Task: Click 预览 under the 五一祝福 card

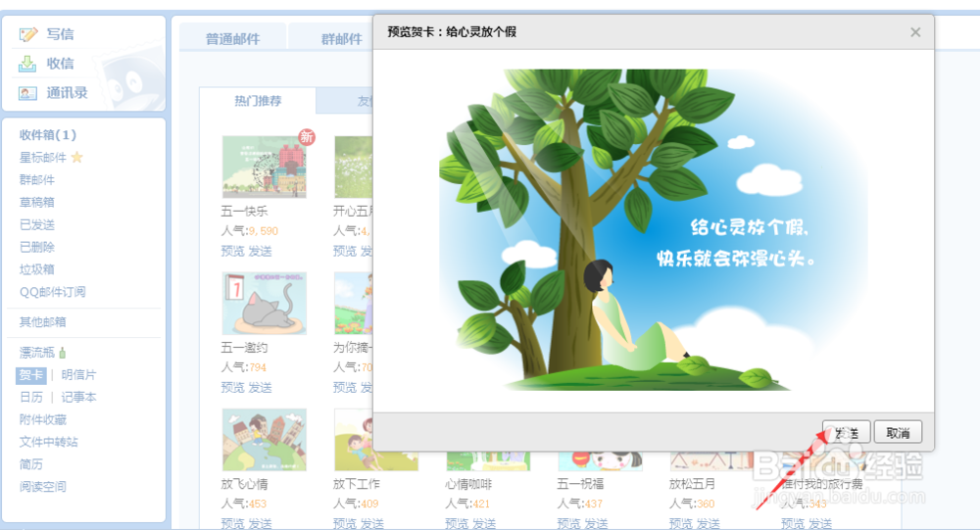Action: click(568, 523)
